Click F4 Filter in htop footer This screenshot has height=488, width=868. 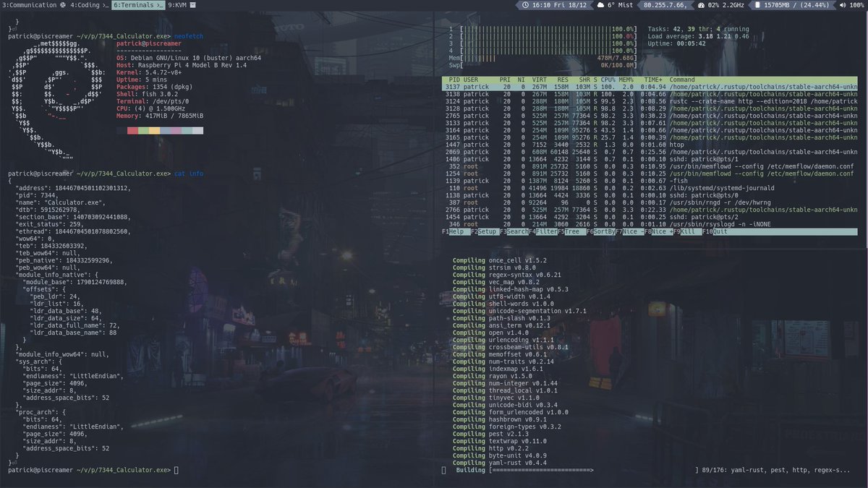(x=542, y=232)
